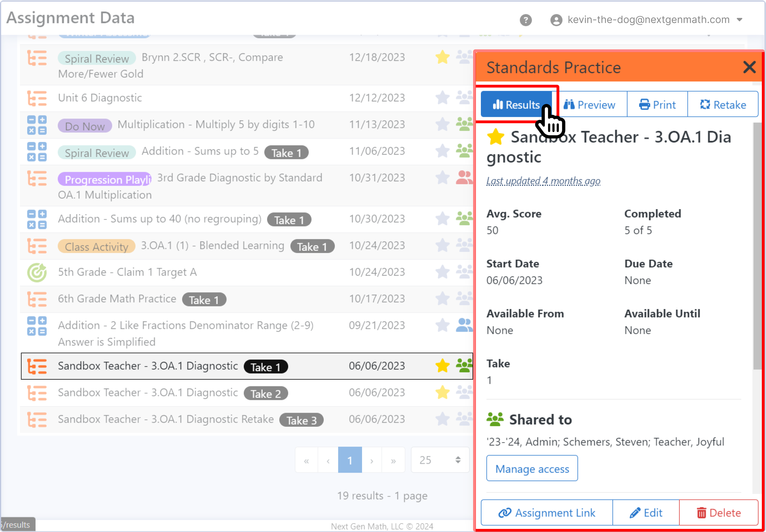This screenshot has width=766, height=532.
Task: Switch to the Preview tab
Action: pyautogui.click(x=589, y=105)
